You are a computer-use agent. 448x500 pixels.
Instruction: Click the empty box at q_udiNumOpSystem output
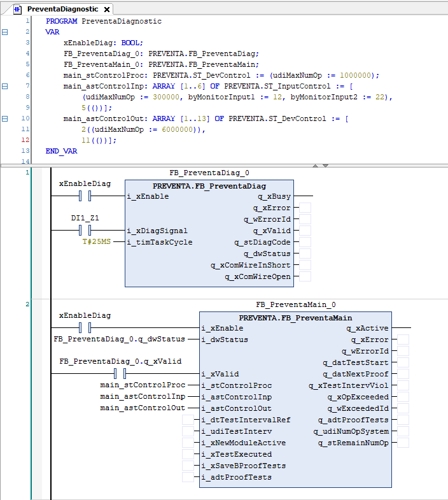click(403, 431)
